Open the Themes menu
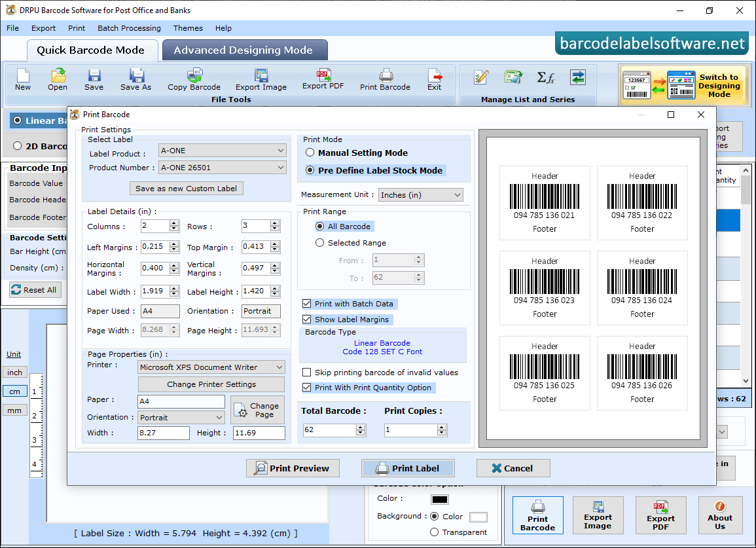756x548 pixels. point(188,28)
